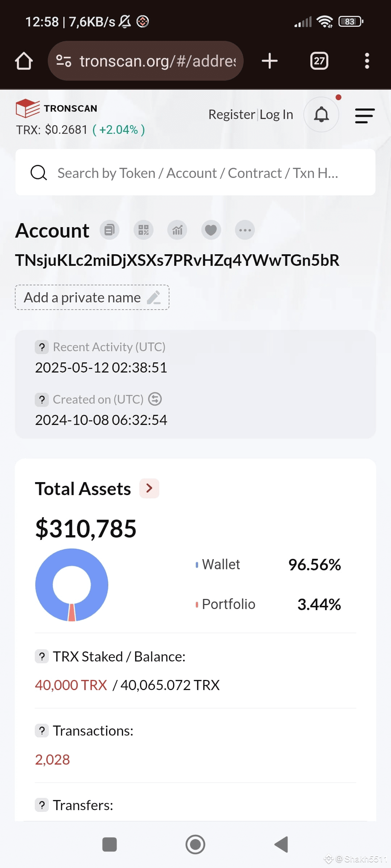Screen dimensions: 391x868
Task: Open the 2,028 transactions count
Action: tap(52, 759)
